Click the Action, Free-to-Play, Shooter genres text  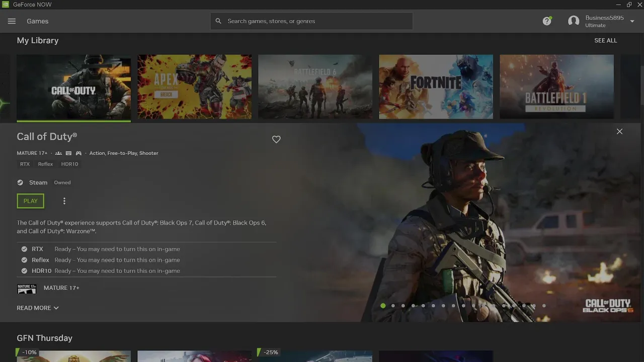124,153
